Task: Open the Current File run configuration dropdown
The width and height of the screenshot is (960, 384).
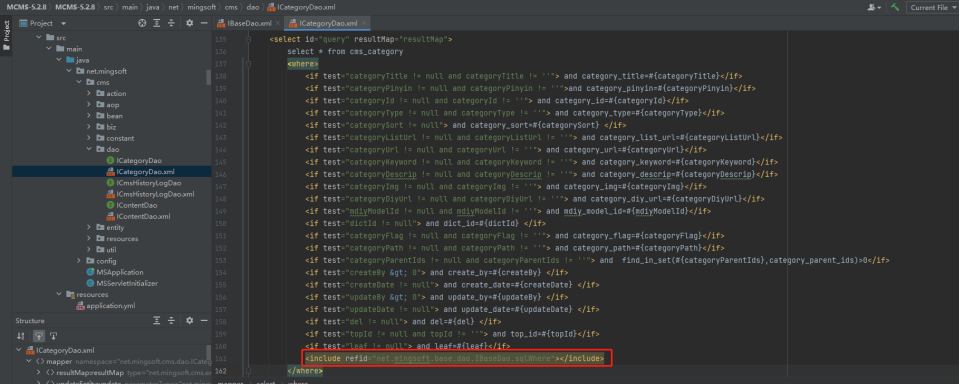Action: coord(933,7)
